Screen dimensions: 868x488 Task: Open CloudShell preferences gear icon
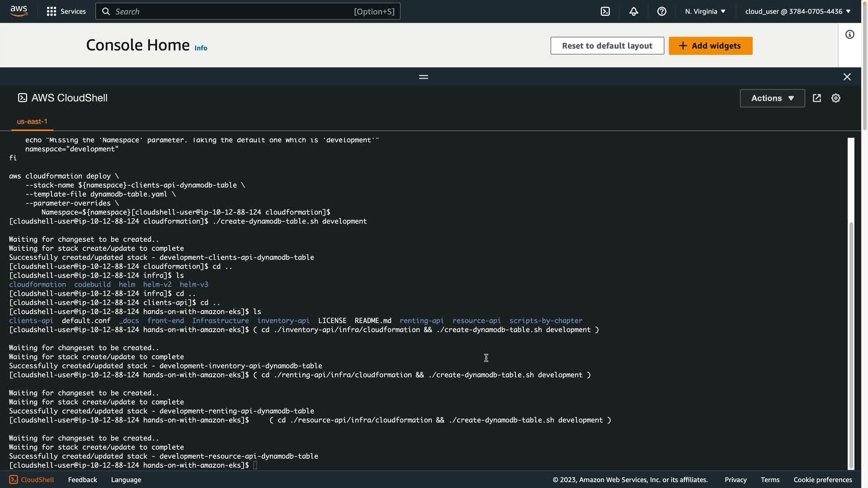pyautogui.click(x=835, y=98)
